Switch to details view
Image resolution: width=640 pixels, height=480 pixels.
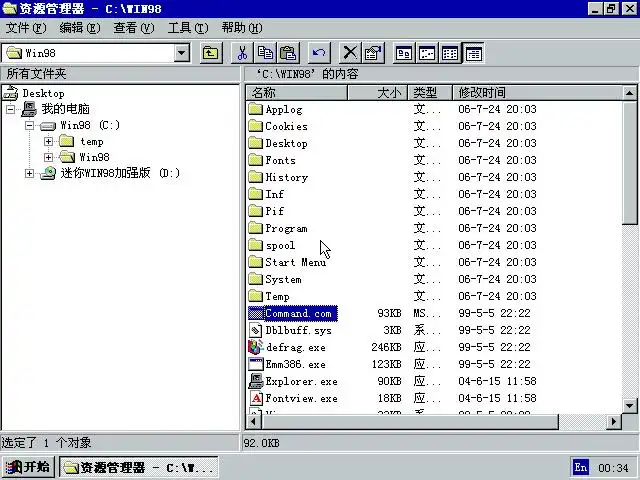click(x=473, y=53)
